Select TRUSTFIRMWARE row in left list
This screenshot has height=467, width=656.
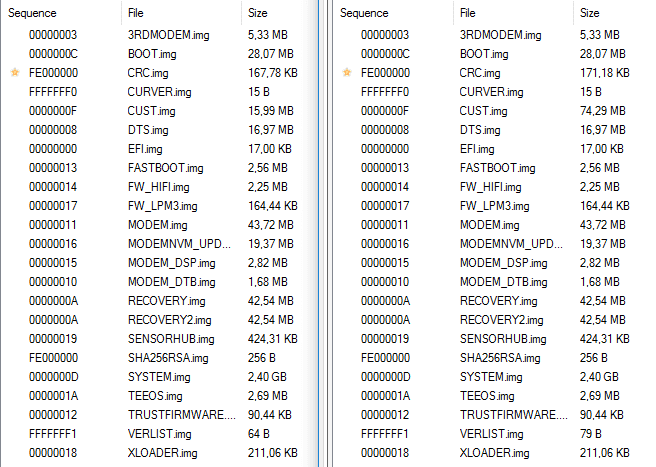[159, 415]
